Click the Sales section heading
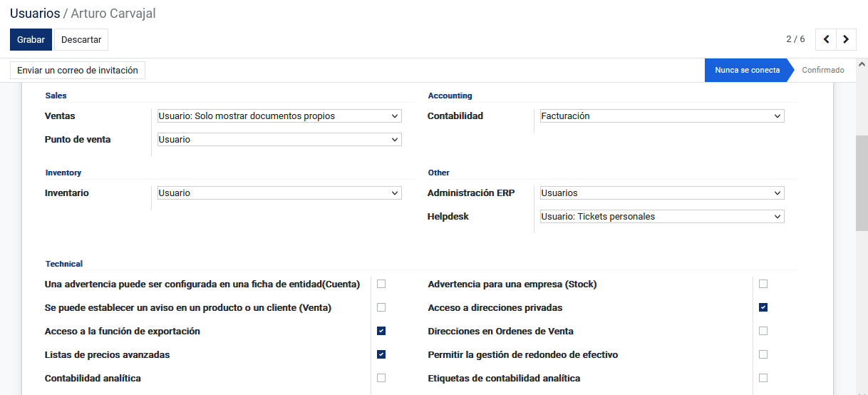868x395 pixels. pos(56,96)
